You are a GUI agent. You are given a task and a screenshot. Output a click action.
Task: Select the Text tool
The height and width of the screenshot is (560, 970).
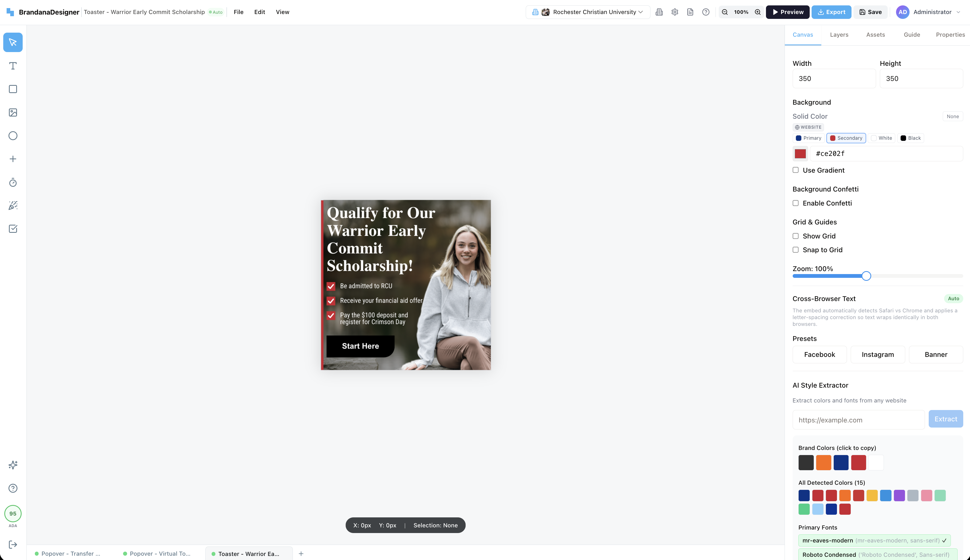pyautogui.click(x=13, y=66)
